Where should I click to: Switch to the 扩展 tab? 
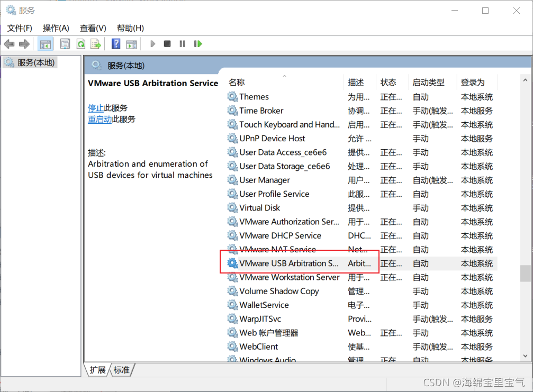pos(97,370)
